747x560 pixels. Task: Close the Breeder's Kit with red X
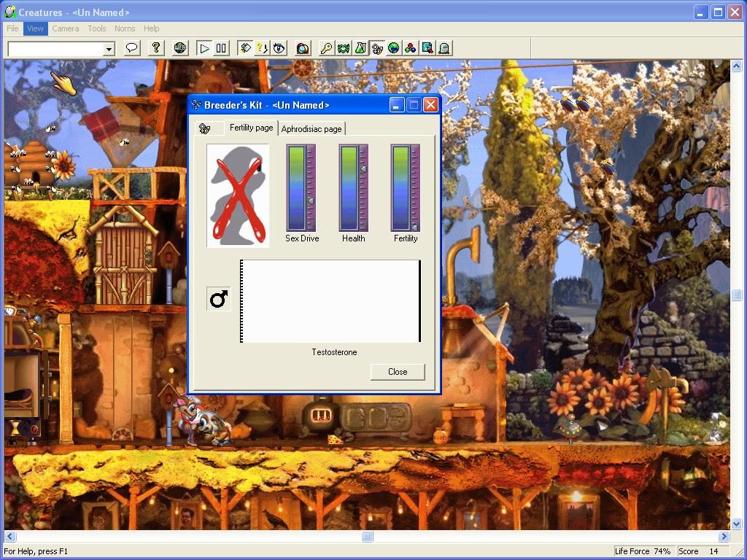430,105
